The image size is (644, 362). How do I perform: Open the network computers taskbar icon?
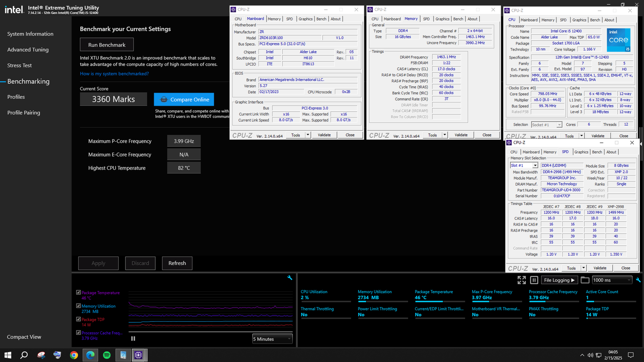click(x=57, y=355)
